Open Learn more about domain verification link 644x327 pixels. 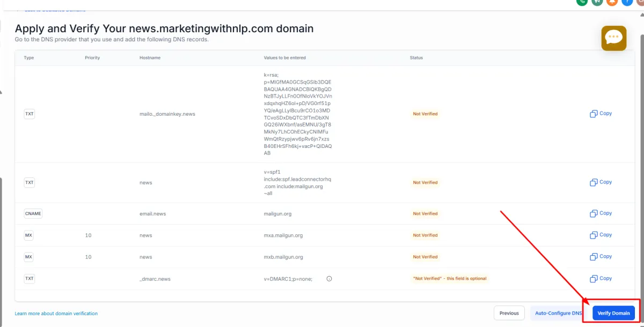coord(56,314)
